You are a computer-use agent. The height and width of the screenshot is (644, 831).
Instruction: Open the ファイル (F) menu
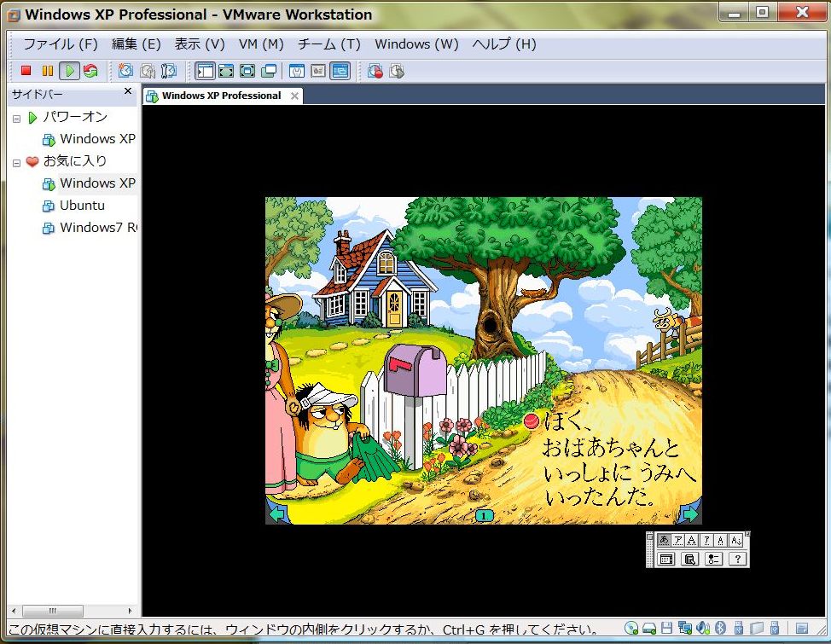pyautogui.click(x=61, y=44)
